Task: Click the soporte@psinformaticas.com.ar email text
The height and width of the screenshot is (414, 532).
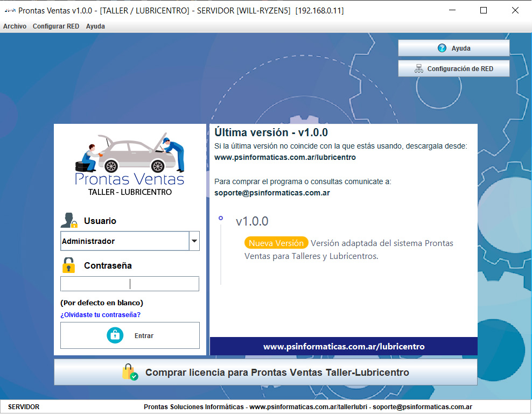Action: coord(272,193)
